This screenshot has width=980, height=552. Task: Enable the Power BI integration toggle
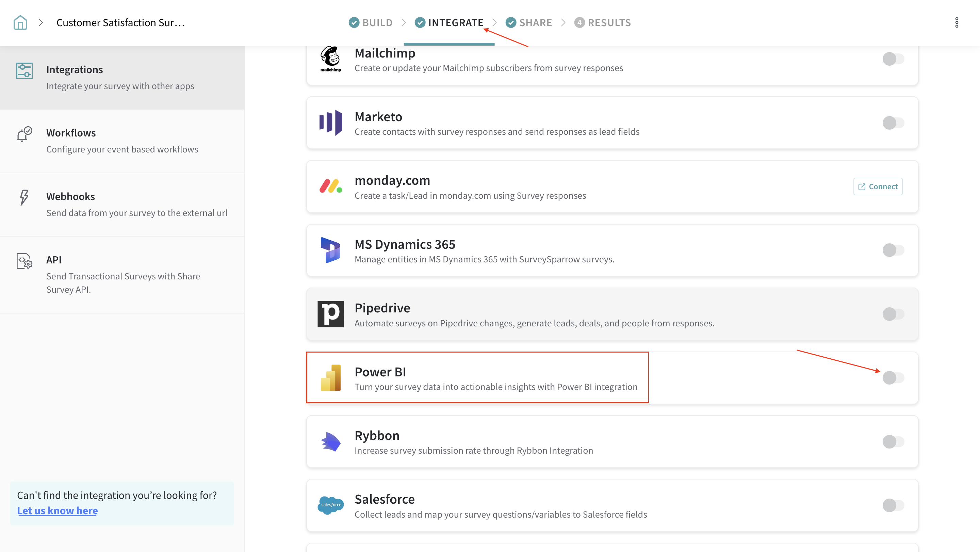tap(893, 378)
